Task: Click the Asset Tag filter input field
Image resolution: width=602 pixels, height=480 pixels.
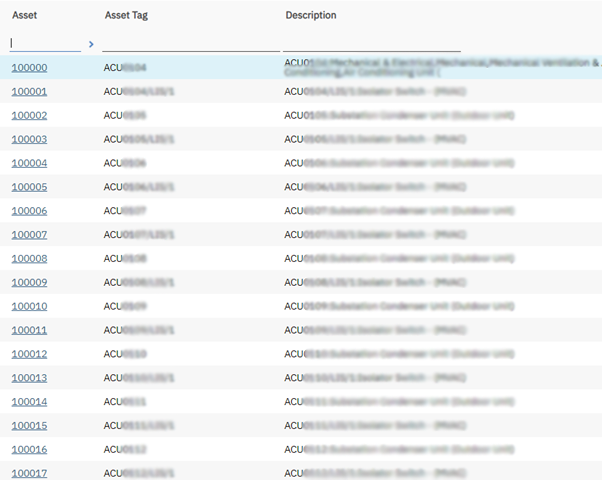Action: [x=190, y=43]
